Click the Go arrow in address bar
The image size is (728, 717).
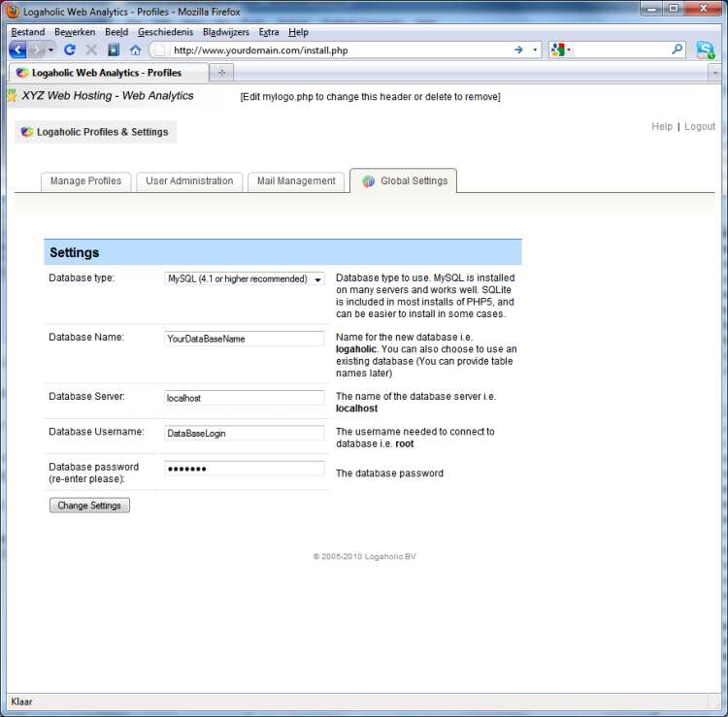pos(518,49)
